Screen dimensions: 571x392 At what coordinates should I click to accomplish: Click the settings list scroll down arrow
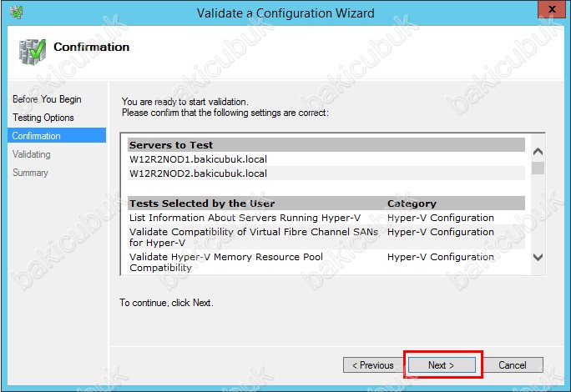coord(538,258)
